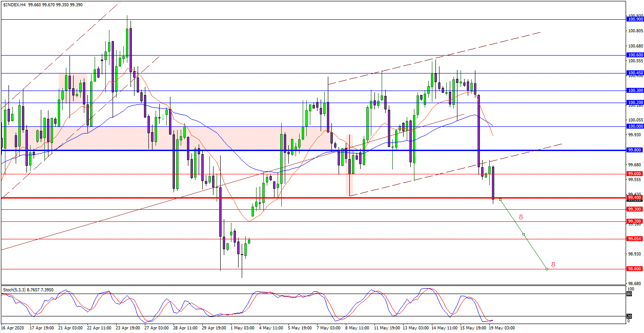Screen dimensions: 644x333
Task: Click the stochastic 20 level label
Action: point(630,316)
